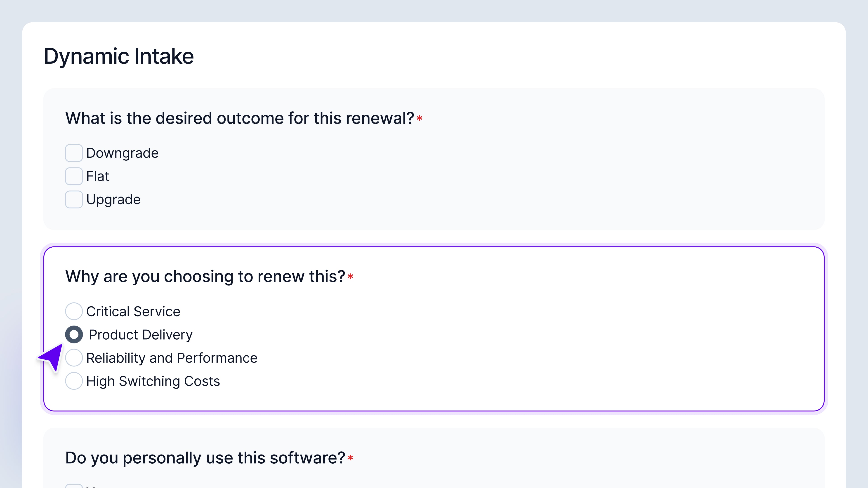Click the red asterisk beside the renew reason question

(350, 277)
